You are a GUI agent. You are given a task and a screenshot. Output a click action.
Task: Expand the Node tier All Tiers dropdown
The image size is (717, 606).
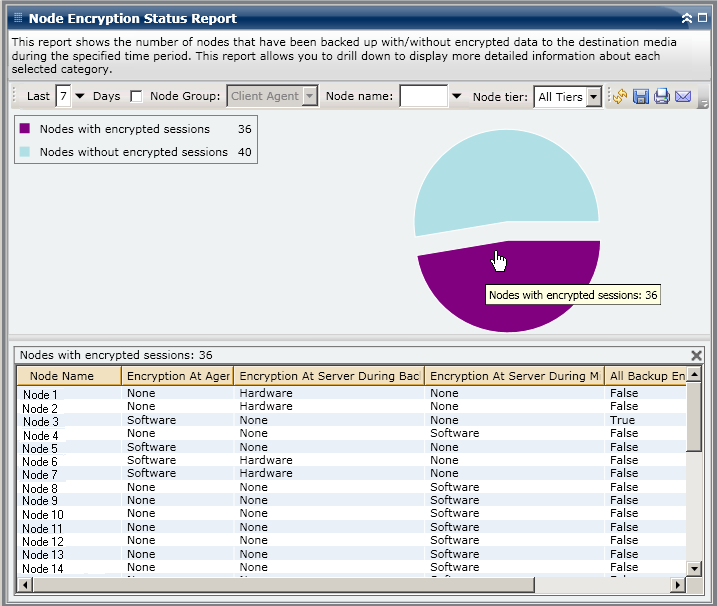(x=593, y=97)
